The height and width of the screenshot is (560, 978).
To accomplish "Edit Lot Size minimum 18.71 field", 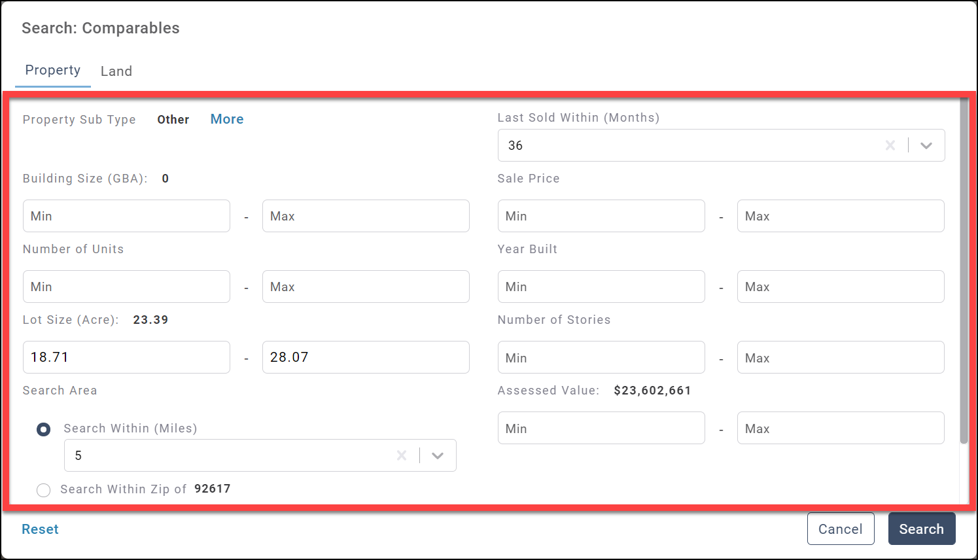I will pos(126,357).
